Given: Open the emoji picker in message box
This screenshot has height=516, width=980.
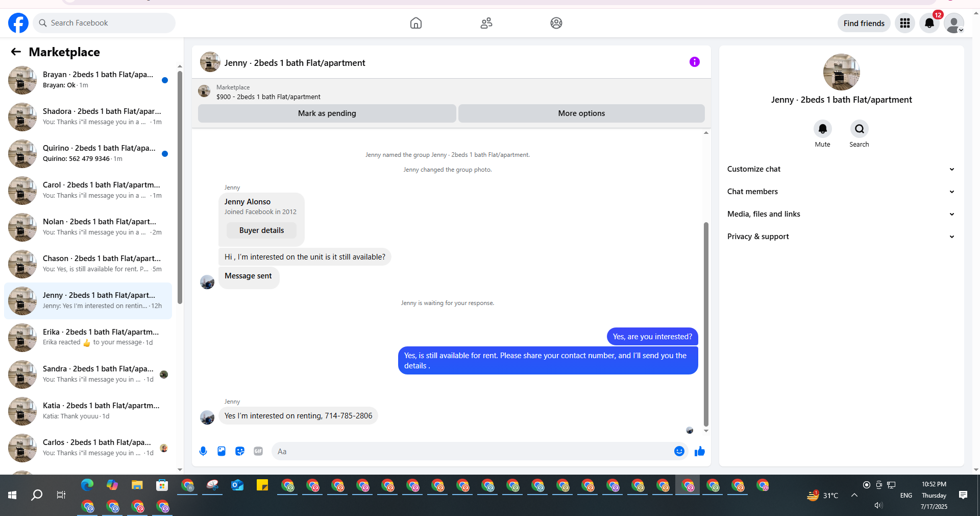Looking at the screenshot, I should [x=679, y=451].
